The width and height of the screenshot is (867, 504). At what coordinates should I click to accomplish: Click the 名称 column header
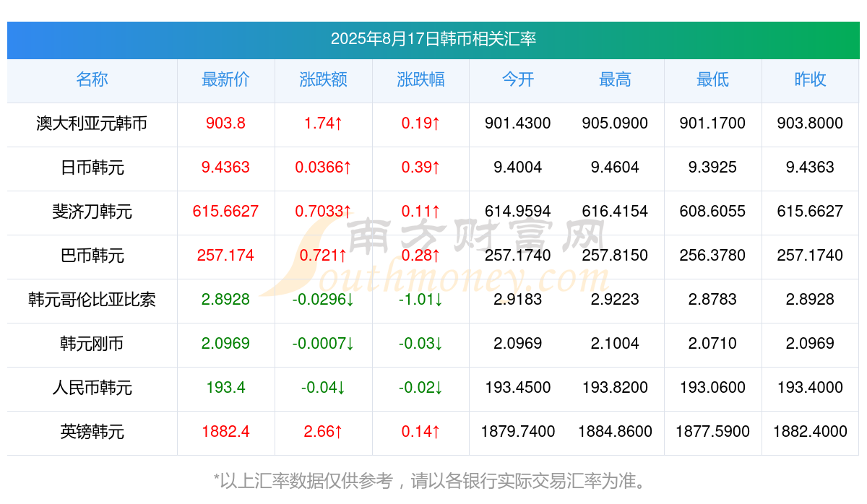tap(92, 79)
